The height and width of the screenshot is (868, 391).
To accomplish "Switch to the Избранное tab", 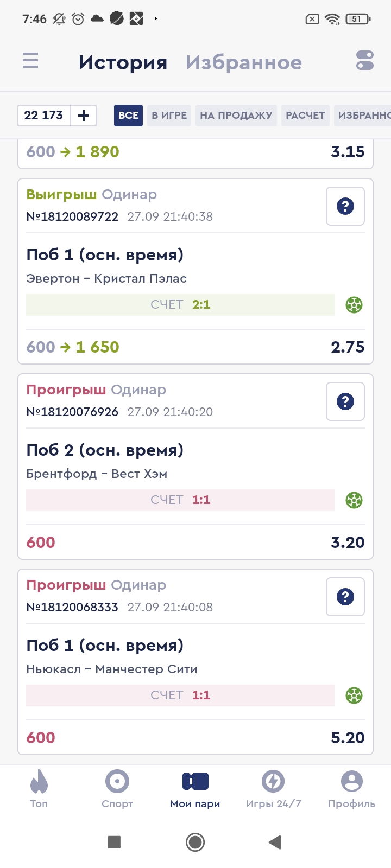I will pyautogui.click(x=243, y=62).
